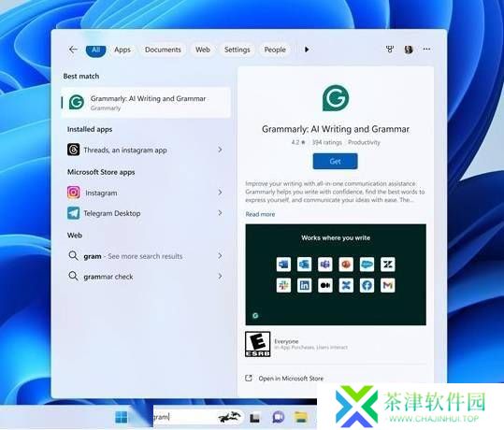The height and width of the screenshot is (430, 504).
Task: Click the Grammarly icon in Best match
Action: (77, 102)
